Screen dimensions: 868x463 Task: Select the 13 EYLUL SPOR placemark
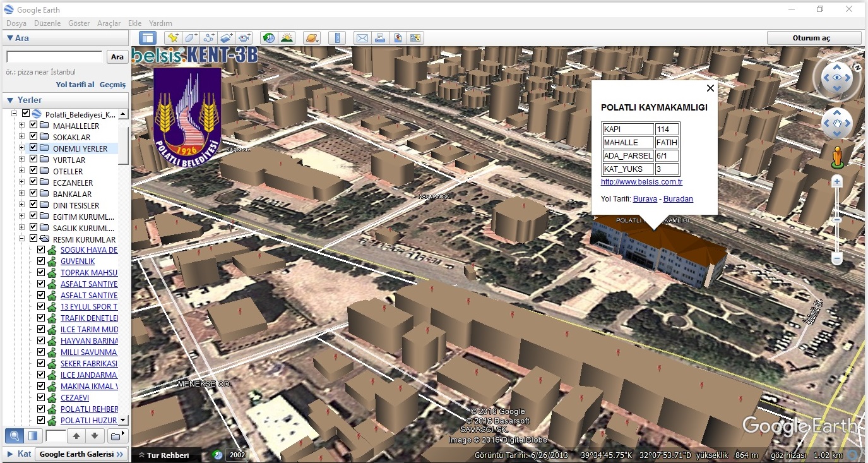[89, 307]
